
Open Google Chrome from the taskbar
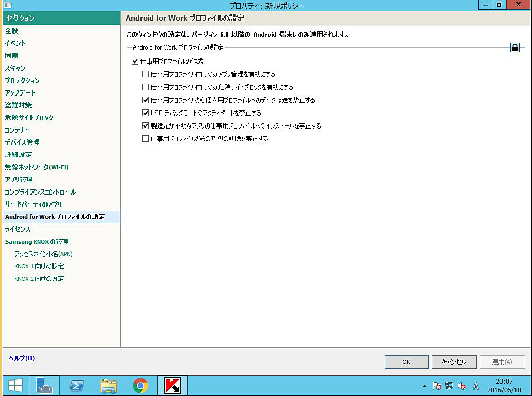[x=140, y=386]
